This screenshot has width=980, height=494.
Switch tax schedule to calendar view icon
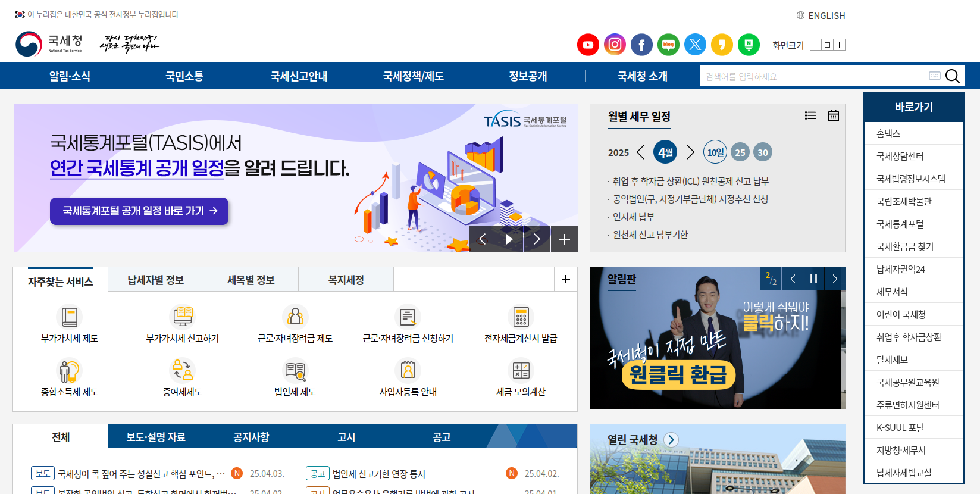click(x=834, y=115)
